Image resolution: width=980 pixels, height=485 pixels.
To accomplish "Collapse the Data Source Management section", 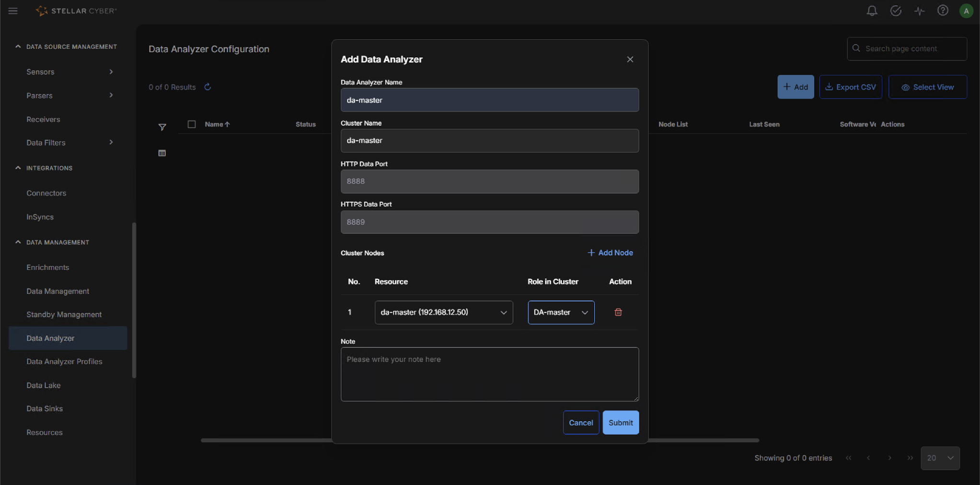I will pyautogui.click(x=18, y=46).
